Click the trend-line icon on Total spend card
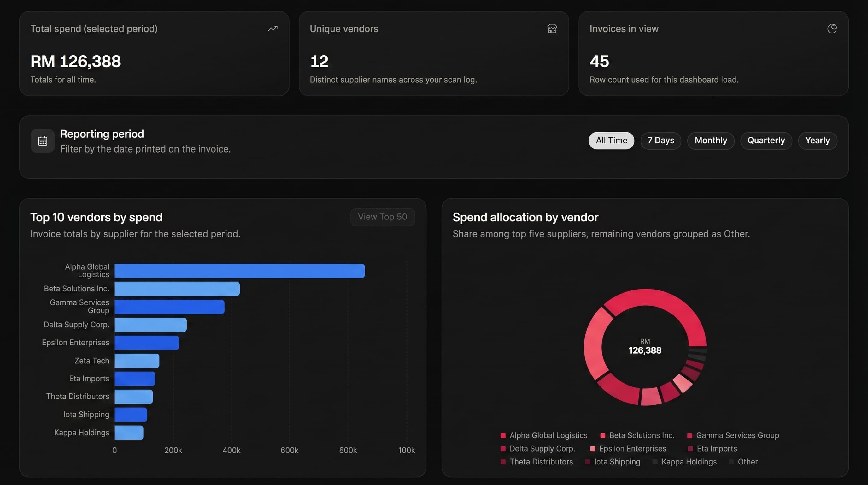Image resolution: width=868 pixels, height=485 pixels. click(272, 29)
